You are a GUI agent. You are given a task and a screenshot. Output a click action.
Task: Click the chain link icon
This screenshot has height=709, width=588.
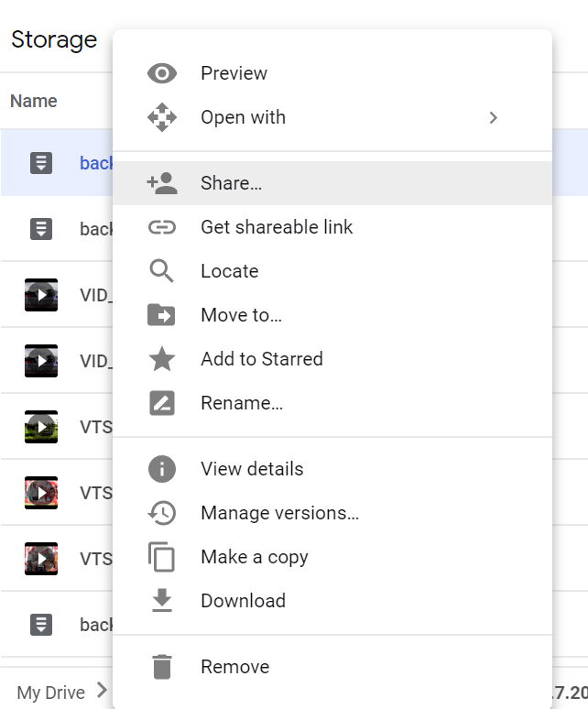(x=162, y=227)
